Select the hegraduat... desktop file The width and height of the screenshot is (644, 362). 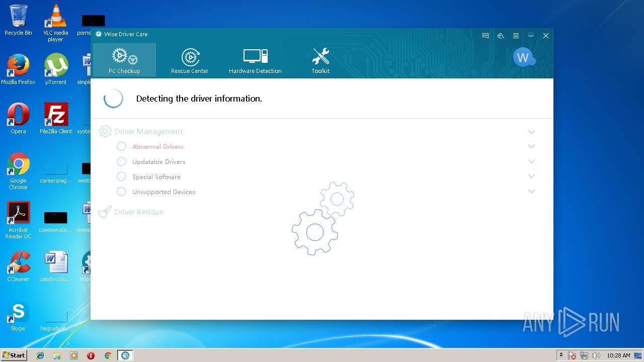55,322
